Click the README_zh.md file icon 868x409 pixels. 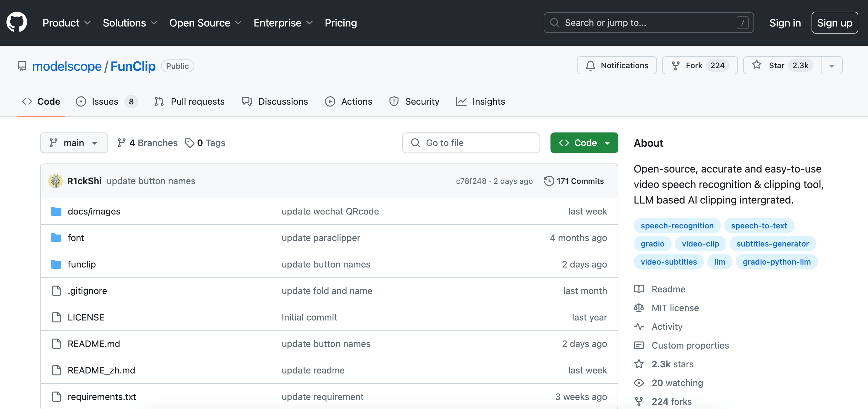pyautogui.click(x=56, y=370)
